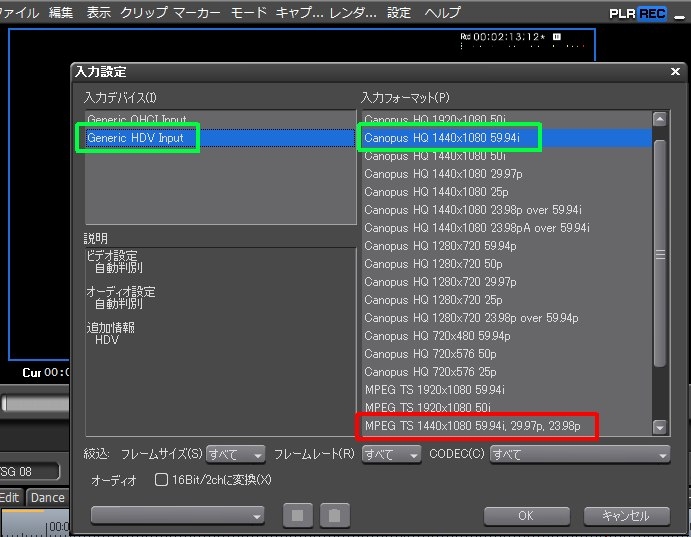
Task: Open フレームサイズ filter dropdown
Action: (x=235, y=454)
